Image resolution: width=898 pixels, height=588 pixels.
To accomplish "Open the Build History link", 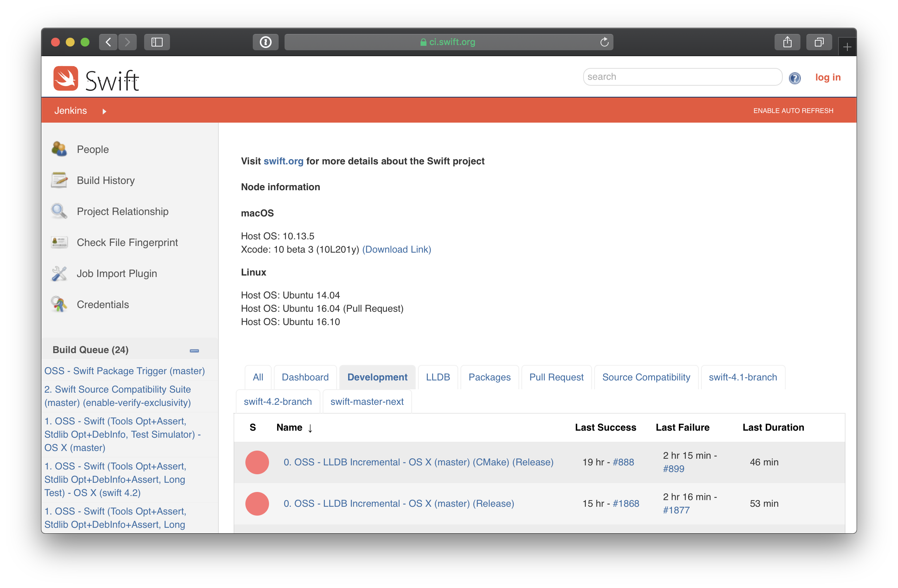I will [x=106, y=180].
